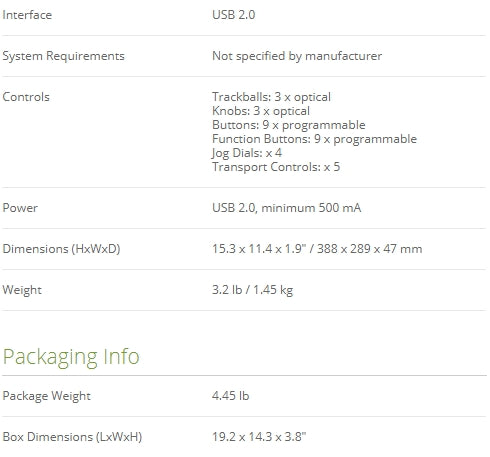
Task: Select 'USB 2.0, minimum 500 mA' value
Action: pyautogui.click(x=287, y=208)
